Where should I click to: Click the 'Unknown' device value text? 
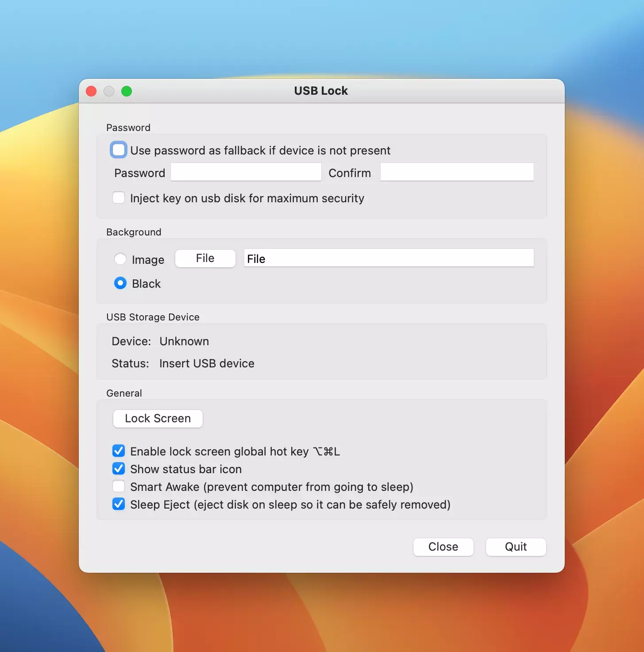click(184, 341)
